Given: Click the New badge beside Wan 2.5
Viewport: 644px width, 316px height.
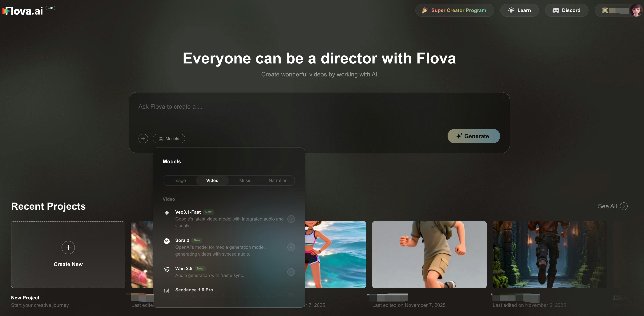Looking at the screenshot, I should tap(200, 269).
